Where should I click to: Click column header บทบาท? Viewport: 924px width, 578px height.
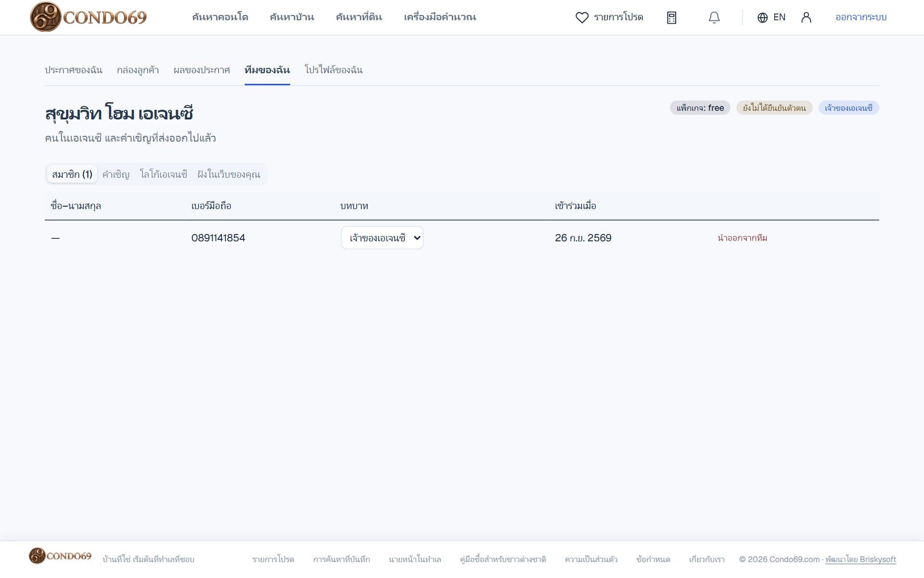point(354,206)
